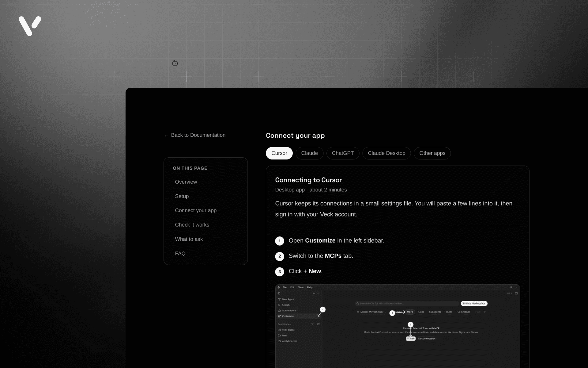Open Edit menu in the Cursor screenshot
This screenshot has width=588, height=368.
pos(292,287)
